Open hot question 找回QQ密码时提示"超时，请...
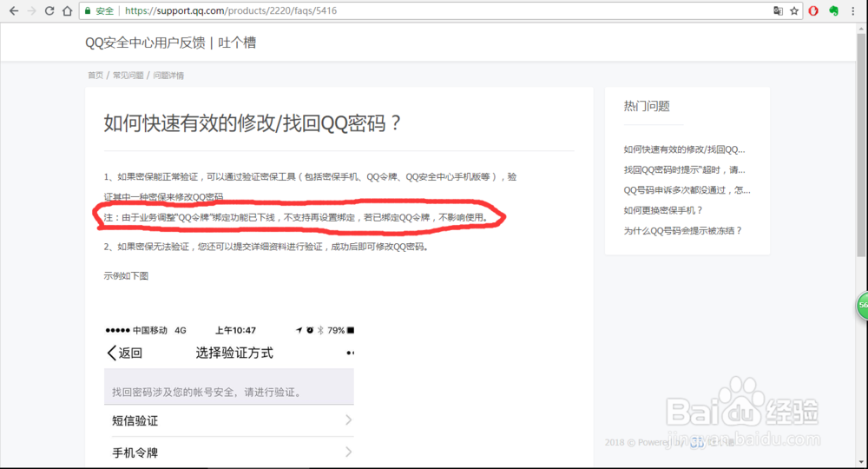Image resolution: width=868 pixels, height=469 pixels. coord(684,169)
